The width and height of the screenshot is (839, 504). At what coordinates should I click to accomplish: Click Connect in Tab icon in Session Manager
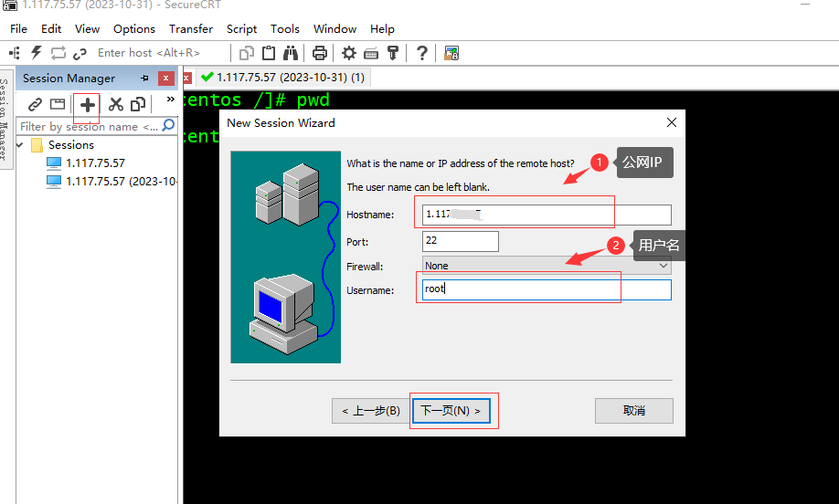[58, 104]
